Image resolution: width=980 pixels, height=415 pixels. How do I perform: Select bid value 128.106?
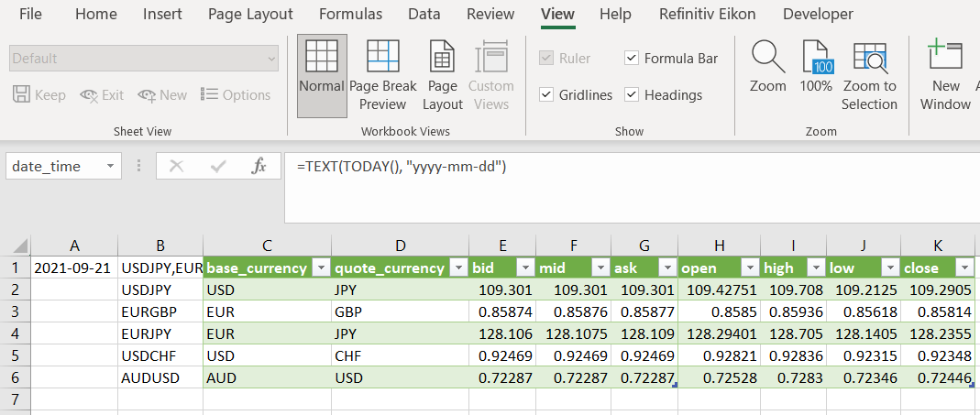502,333
